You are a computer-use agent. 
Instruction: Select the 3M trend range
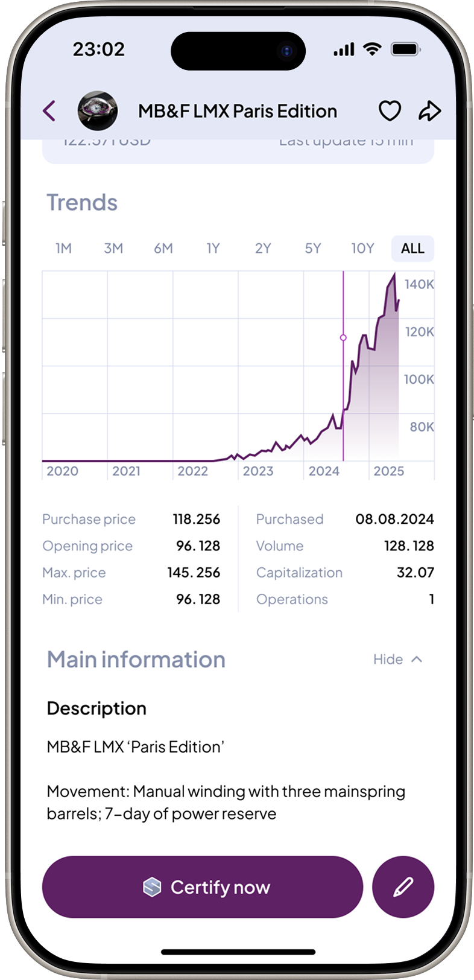pyautogui.click(x=113, y=249)
